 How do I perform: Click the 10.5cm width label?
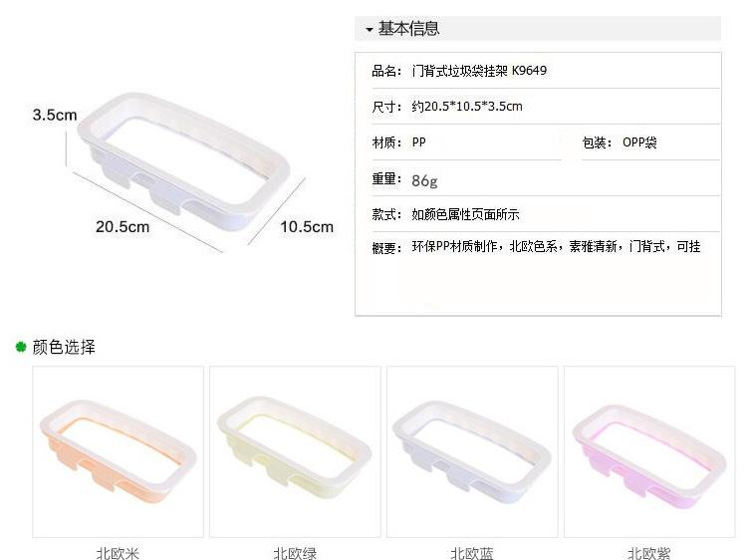pos(307,226)
